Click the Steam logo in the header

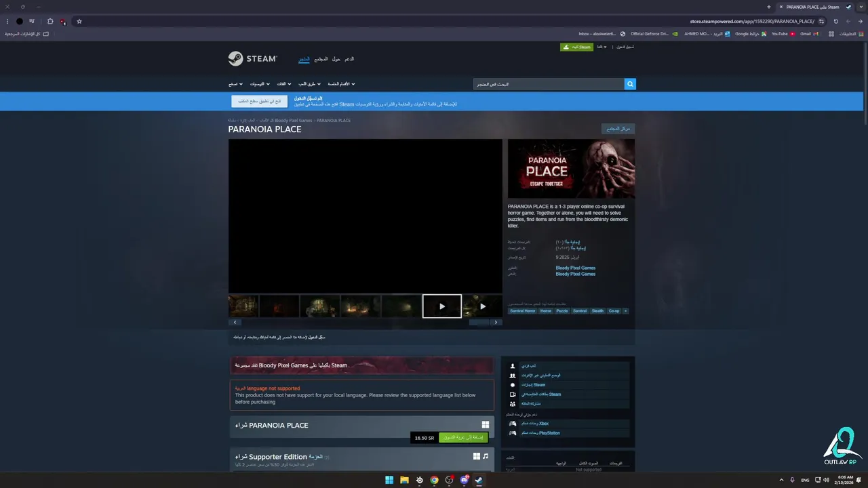(252, 59)
